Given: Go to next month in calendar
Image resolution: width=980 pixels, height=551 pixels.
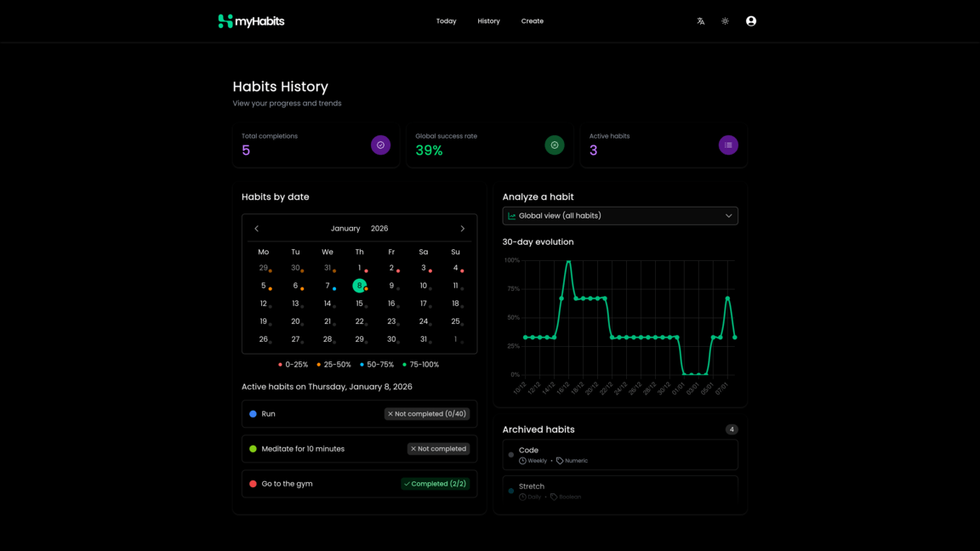Looking at the screenshot, I should [463, 229].
